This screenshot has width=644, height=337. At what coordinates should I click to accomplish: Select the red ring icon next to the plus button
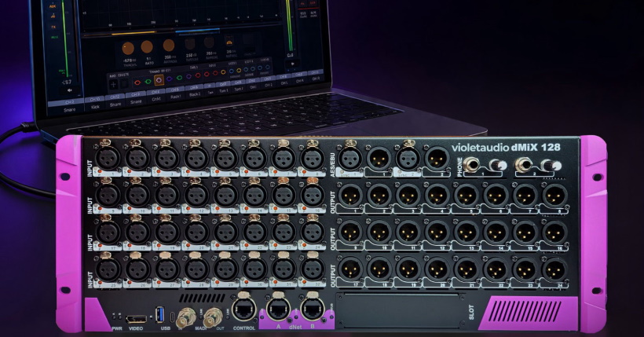pyautogui.click(x=137, y=82)
